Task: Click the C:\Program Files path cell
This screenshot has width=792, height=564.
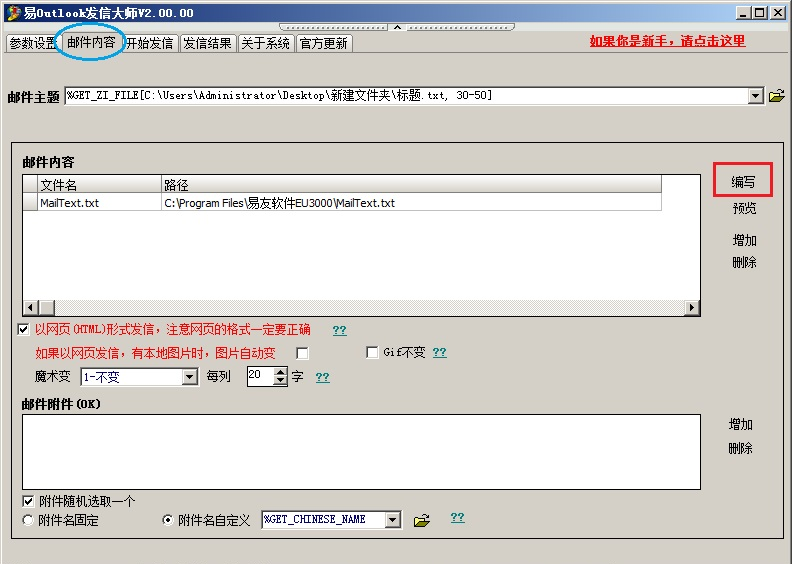Action: pyautogui.click(x=411, y=203)
